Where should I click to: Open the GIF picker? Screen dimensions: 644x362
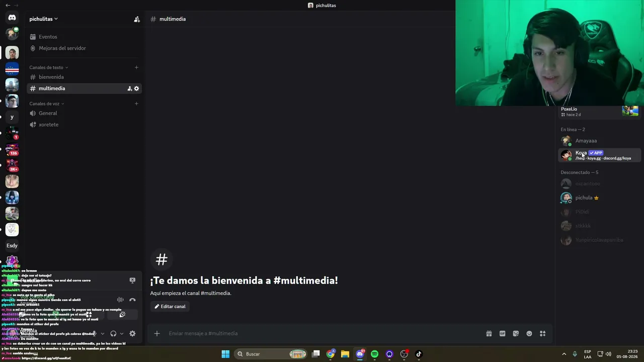502,333
